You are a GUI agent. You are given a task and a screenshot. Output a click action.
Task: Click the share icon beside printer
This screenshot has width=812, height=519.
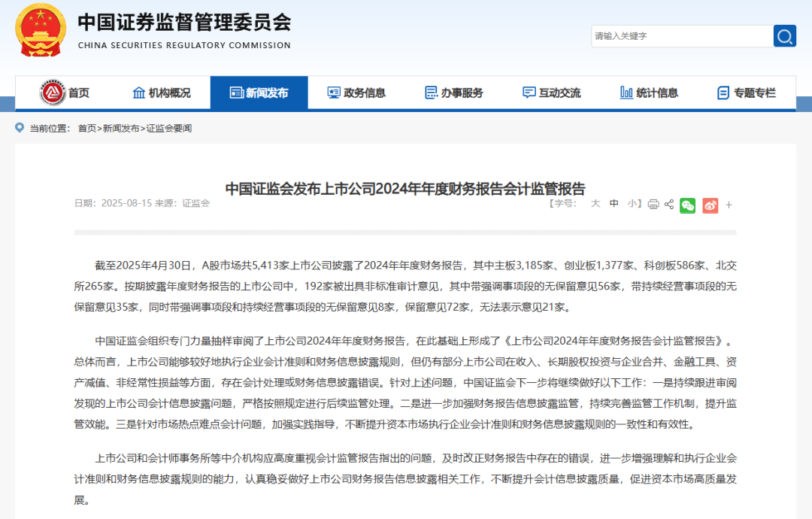pos(669,204)
